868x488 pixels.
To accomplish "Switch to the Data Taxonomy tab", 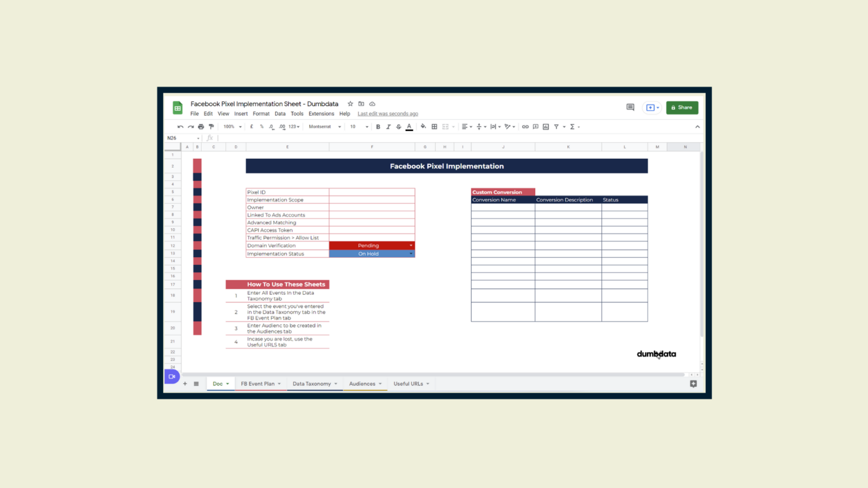I will [311, 384].
